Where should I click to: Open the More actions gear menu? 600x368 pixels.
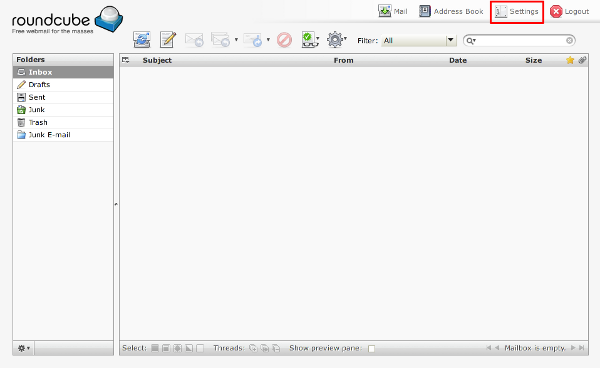pyautogui.click(x=336, y=39)
